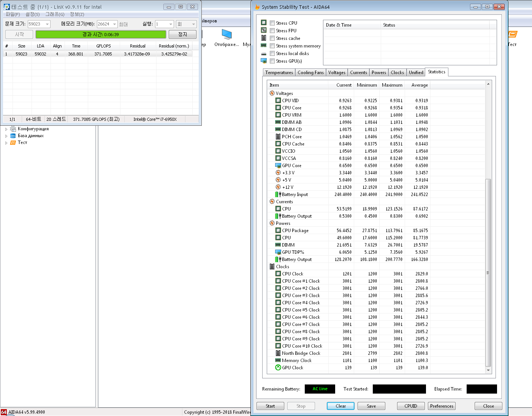The width and height of the screenshot is (532, 416).
Task: Click the Stress FPU percent icon
Action: tap(264, 30)
